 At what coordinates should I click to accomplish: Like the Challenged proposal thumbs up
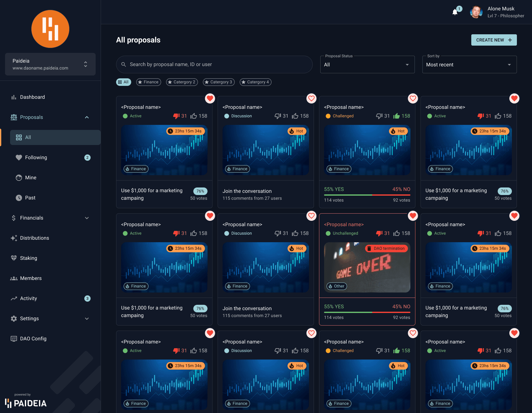[396, 116]
